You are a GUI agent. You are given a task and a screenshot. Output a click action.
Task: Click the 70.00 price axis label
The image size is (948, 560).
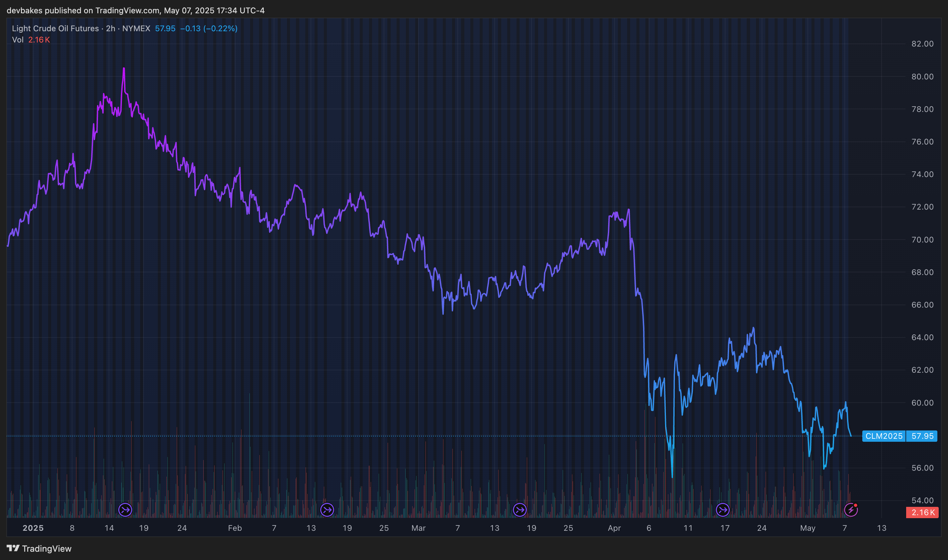click(x=922, y=239)
